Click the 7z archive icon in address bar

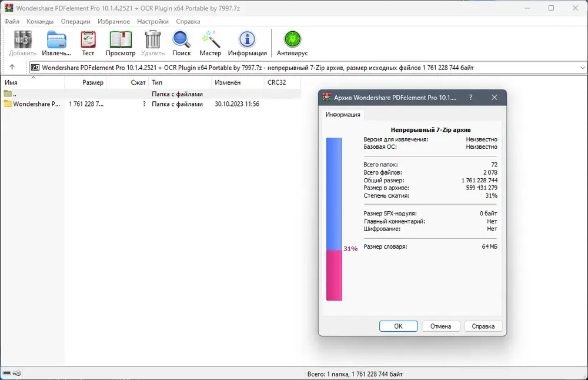pos(35,68)
